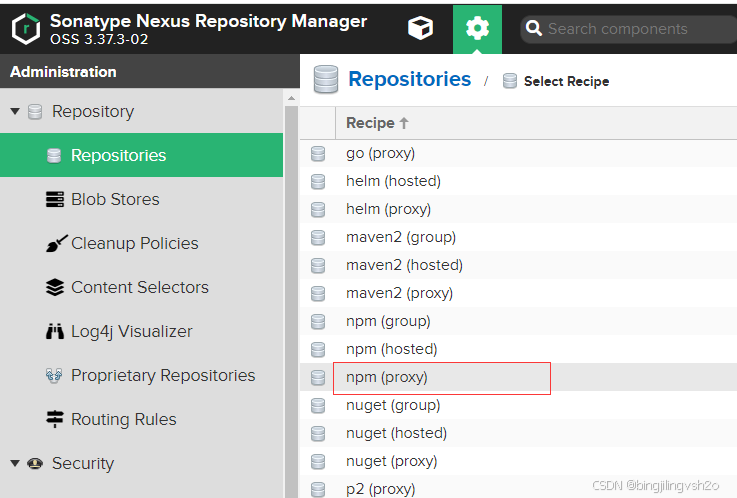This screenshot has width=737, height=498.
Task: Click database icon beside go (proxy)
Action: [318, 154]
